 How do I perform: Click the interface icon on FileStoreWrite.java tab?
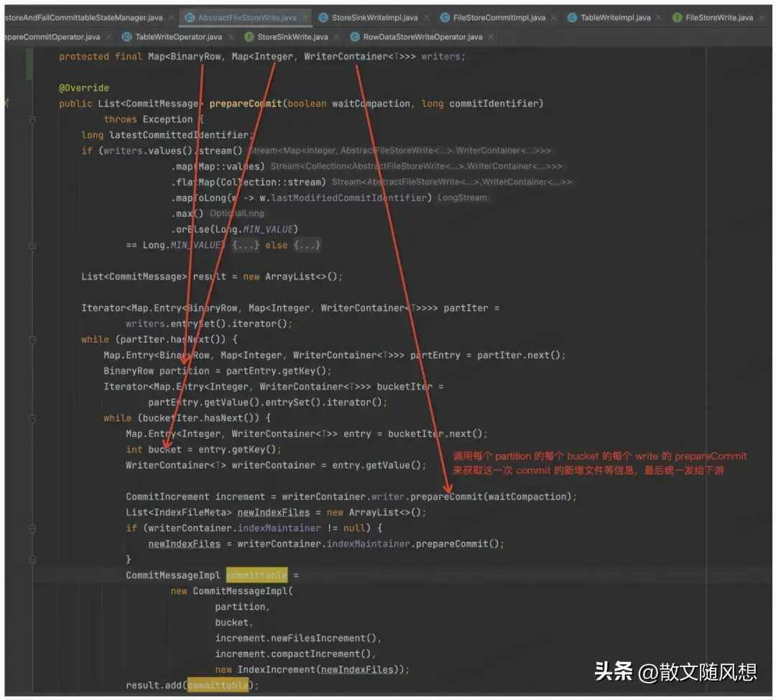tap(677, 18)
